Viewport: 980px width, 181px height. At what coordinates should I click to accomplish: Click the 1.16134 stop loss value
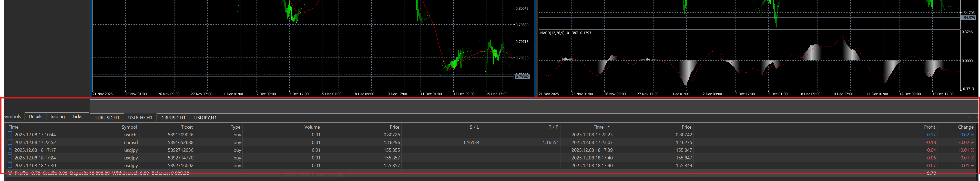pyautogui.click(x=471, y=142)
